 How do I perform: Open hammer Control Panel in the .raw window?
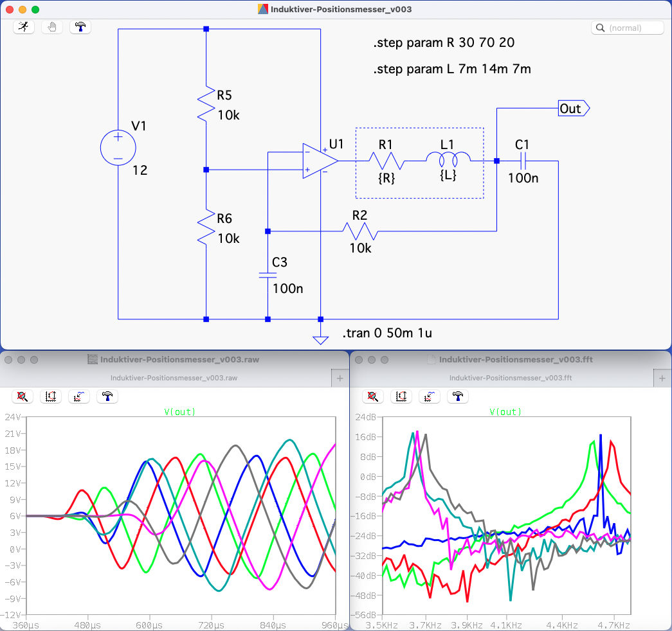[x=107, y=396]
